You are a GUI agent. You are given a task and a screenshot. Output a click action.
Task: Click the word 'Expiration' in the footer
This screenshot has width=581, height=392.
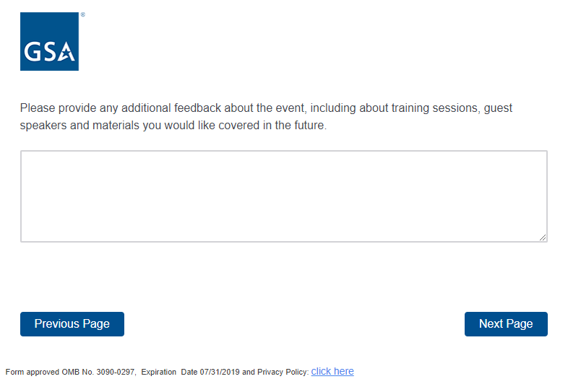click(x=158, y=373)
